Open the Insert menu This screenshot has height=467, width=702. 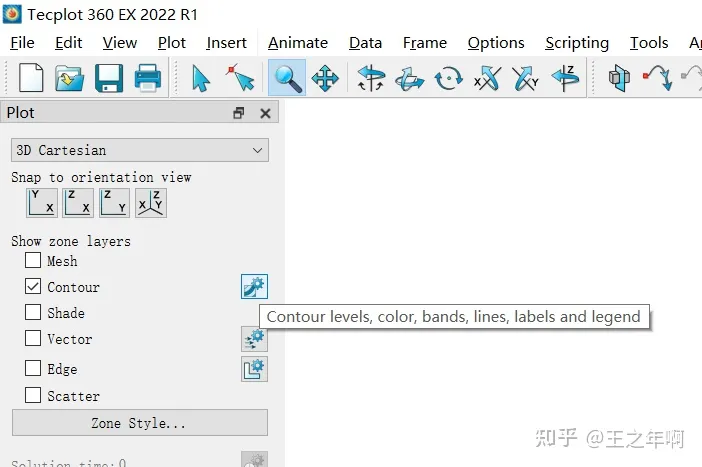click(x=226, y=43)
